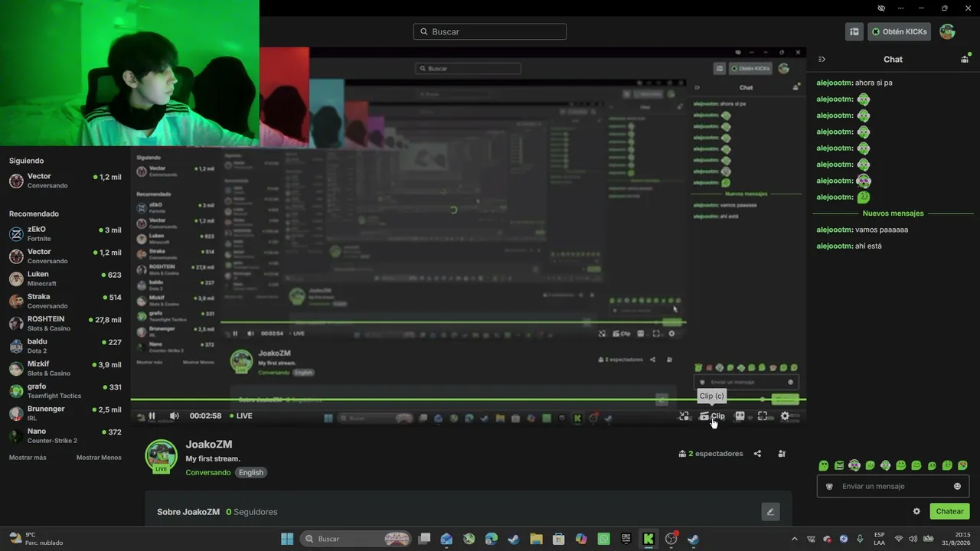Viewport: 980px width, 551px height.
Task: Jump to Nuevos mensajes divider
Action: tap(893, 214)
